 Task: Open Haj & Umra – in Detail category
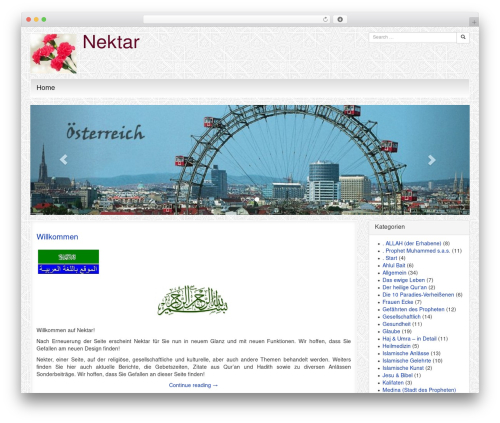coord(409,339)
